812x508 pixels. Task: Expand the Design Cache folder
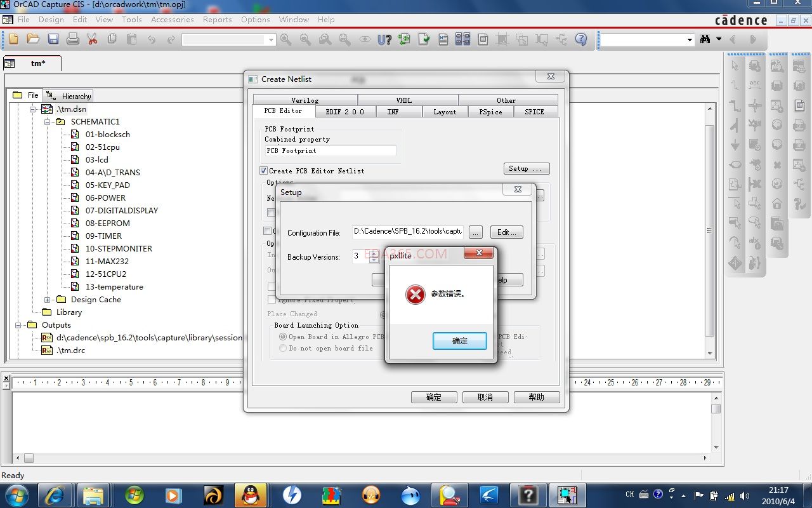point(48,300)
